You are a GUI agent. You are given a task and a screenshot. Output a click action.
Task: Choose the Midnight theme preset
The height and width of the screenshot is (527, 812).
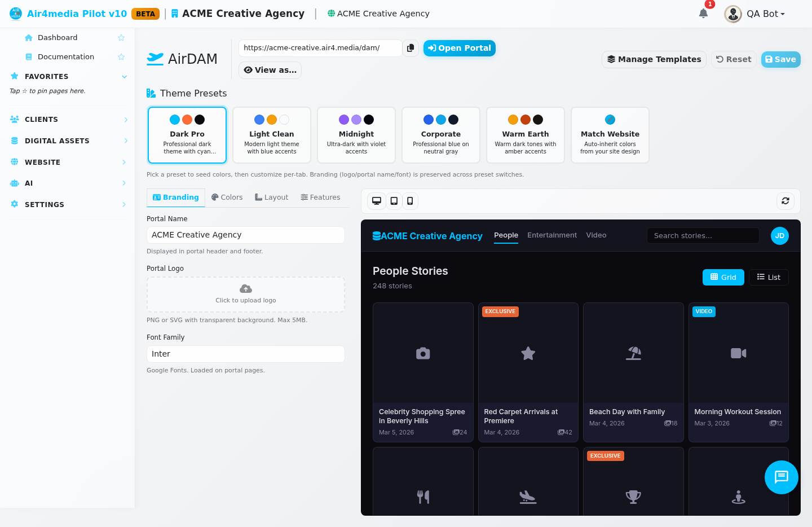[356, 135]
